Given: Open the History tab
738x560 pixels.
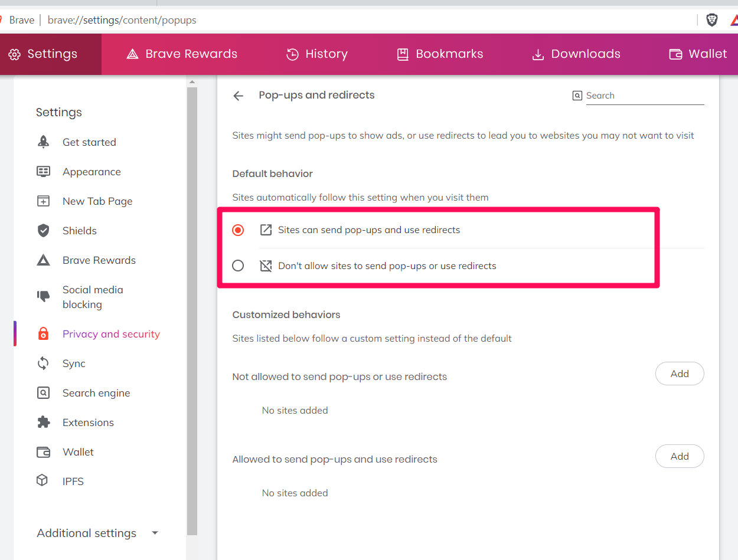Looking at the screenshot, I should (317, 54).
